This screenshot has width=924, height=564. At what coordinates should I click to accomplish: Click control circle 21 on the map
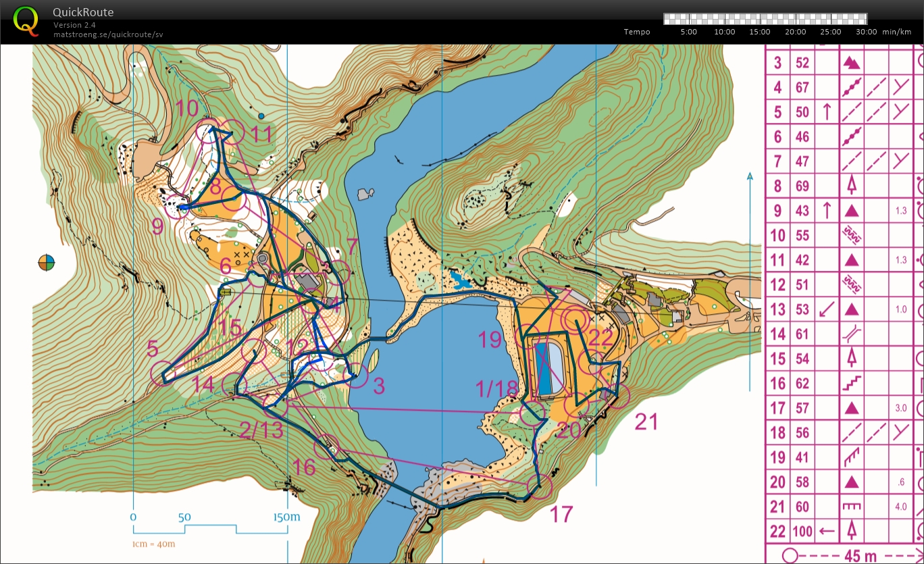[617, 396]
